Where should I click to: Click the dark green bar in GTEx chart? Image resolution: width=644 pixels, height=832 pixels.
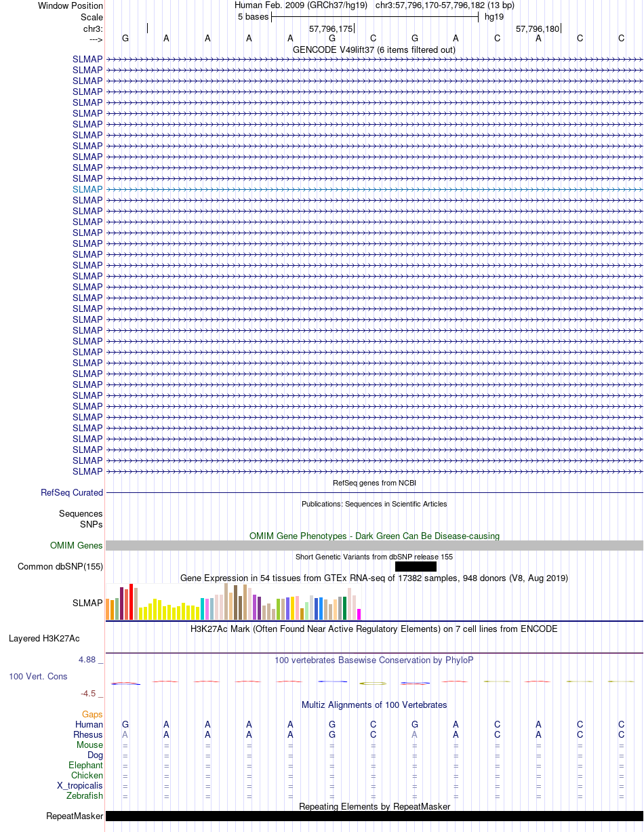point(345,608)
